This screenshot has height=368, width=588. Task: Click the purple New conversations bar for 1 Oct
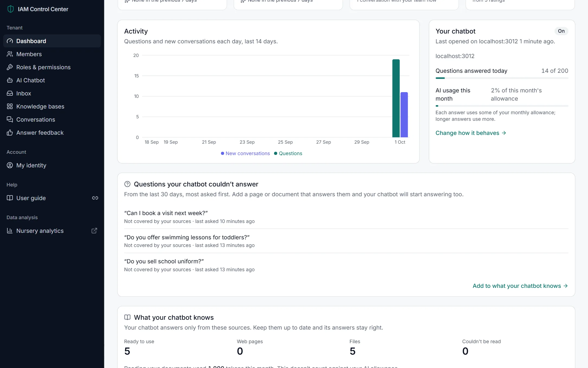pos(404,115)
